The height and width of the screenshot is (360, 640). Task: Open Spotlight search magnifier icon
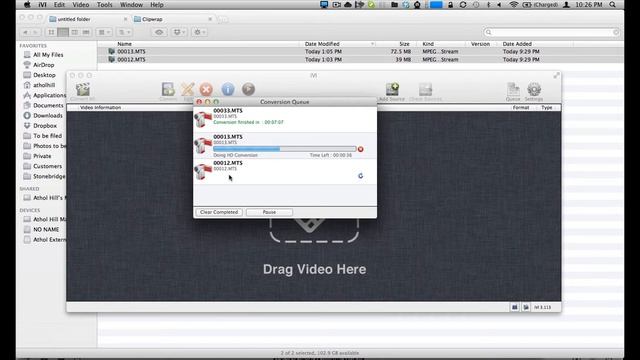[613, 5]
